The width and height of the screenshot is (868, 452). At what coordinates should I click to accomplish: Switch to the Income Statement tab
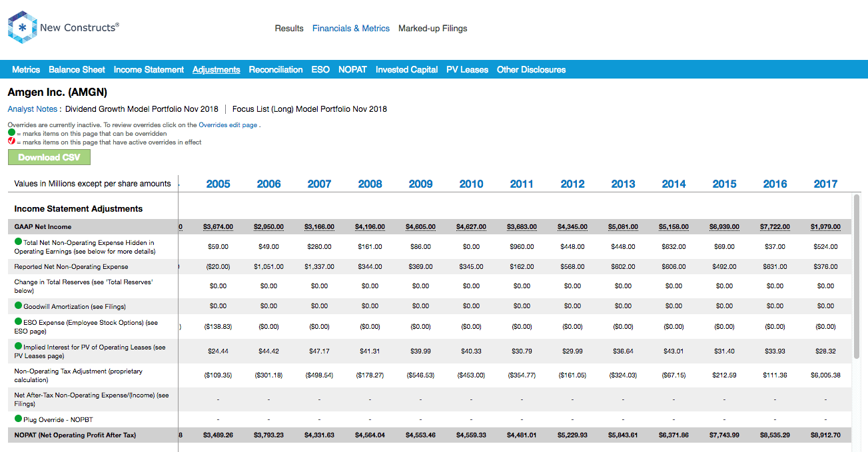[x=149, y=69]
